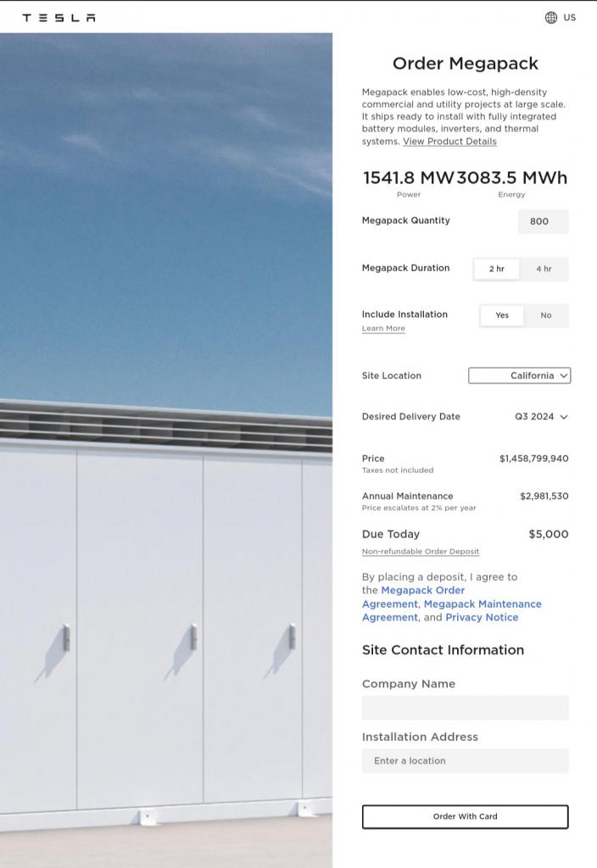Image resolution: width=597 pixels, height=868 pixels.
Task: Click the Learn More installation link
Action: coord(383,328)
